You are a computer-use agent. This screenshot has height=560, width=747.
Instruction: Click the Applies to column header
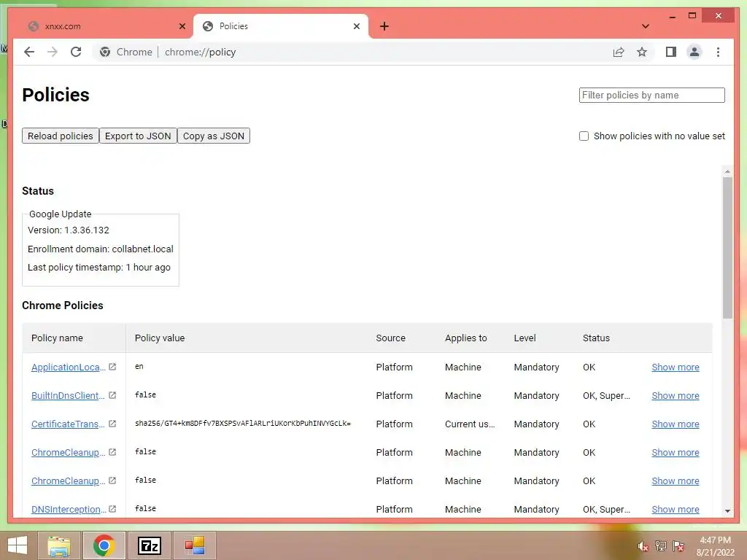point(466,338)
